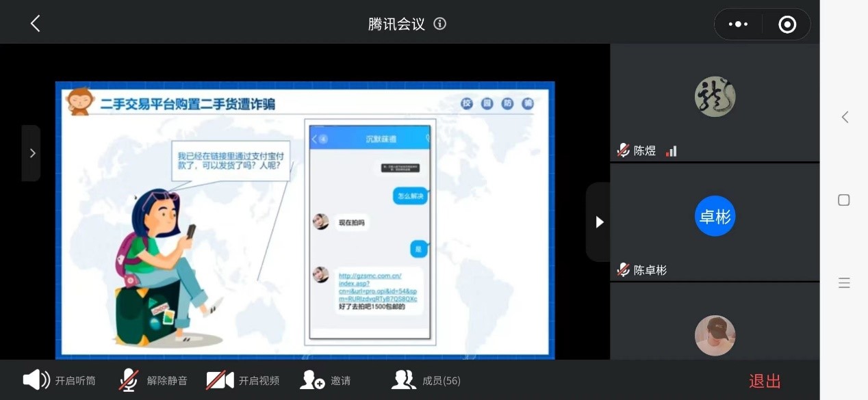
Task: Check the signal bars icon beside 陈煜
Action: (672, 151)
